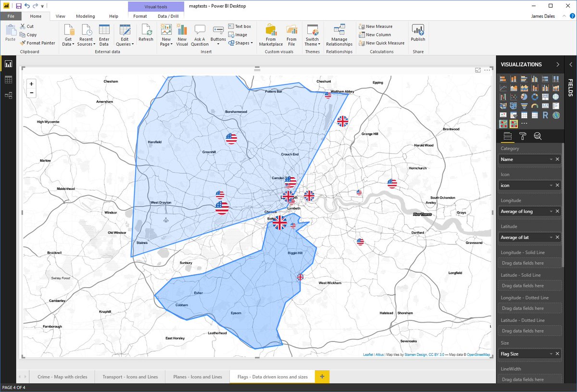Publish the report

418,33
